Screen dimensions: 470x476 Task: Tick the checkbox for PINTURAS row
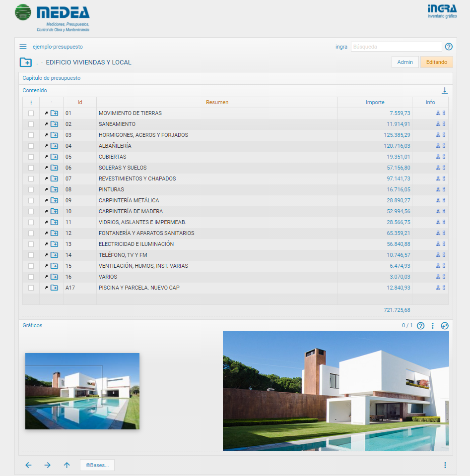pos(31,189)
